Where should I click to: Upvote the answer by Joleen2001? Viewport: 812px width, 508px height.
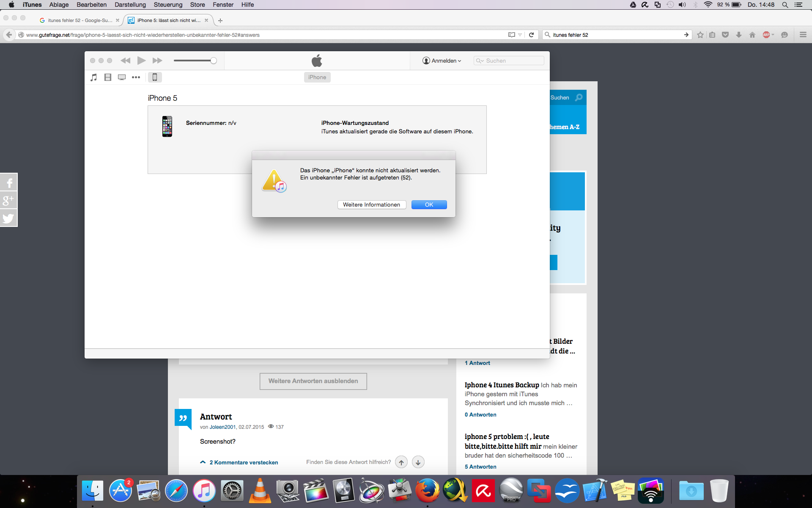click(x=401, y=462)
